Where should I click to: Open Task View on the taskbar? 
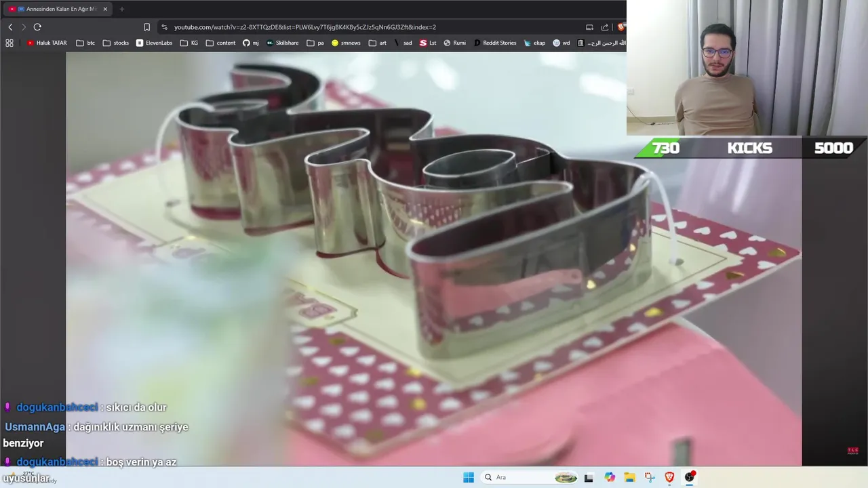589,477
